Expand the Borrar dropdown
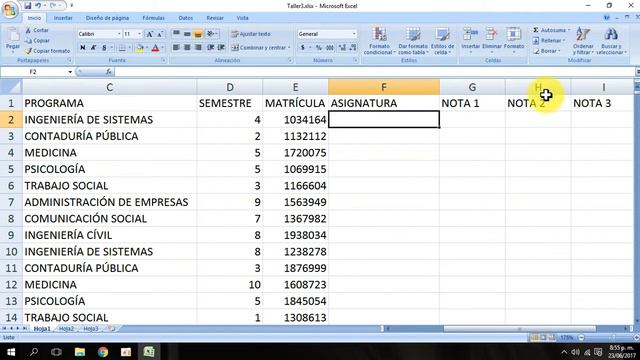The height and width of the screenshot is (360, 640). (x=559, y=51)
